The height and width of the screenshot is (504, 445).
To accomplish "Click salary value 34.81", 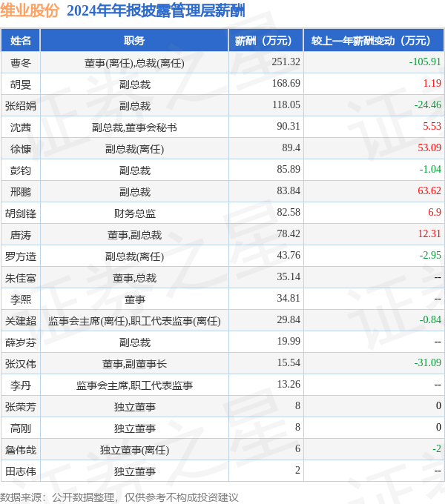I will (289, 299).
